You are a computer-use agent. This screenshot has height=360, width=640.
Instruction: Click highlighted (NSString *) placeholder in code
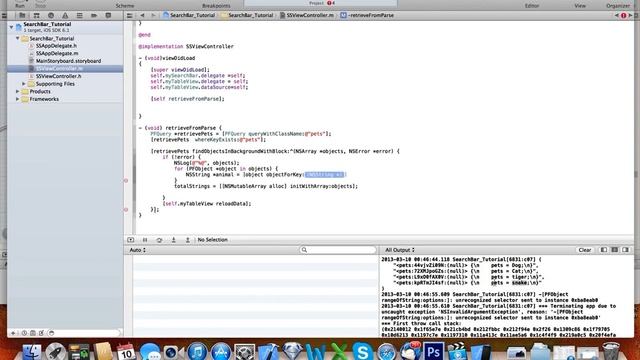coord(325,175)
